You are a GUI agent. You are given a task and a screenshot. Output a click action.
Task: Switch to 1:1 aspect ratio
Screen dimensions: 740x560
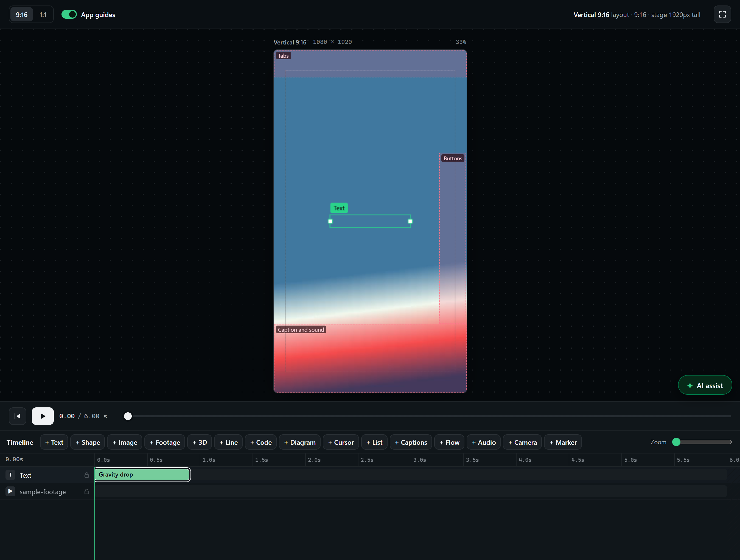(x=43, y=15)
